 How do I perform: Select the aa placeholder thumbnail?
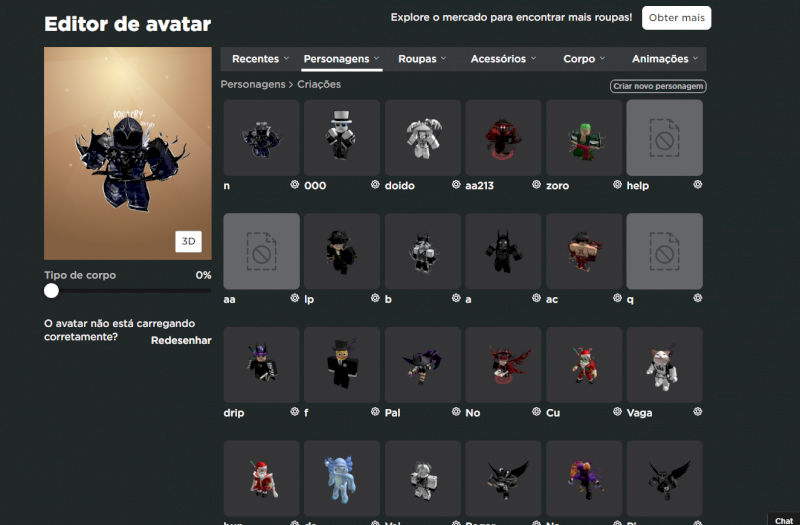261,252
